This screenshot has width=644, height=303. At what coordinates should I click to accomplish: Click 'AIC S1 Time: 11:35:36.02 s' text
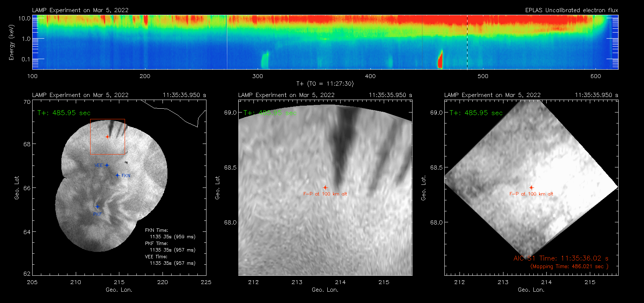(561, 258)
